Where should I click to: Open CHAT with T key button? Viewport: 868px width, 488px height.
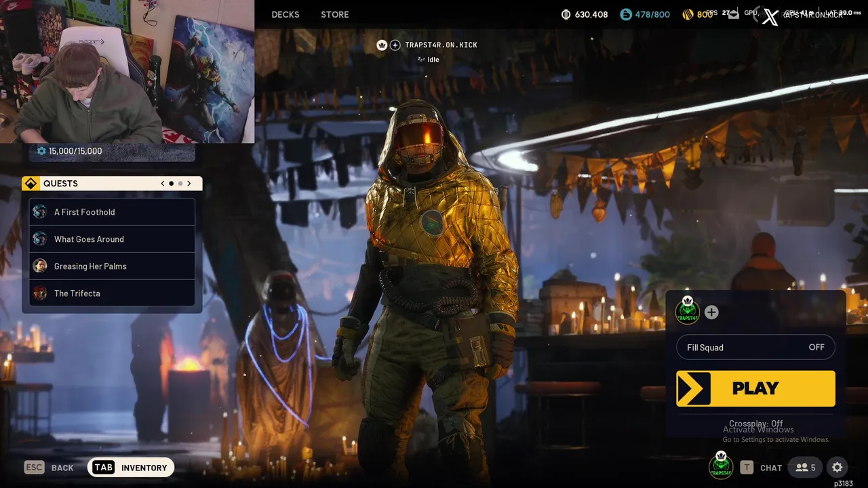coord(761,468)
